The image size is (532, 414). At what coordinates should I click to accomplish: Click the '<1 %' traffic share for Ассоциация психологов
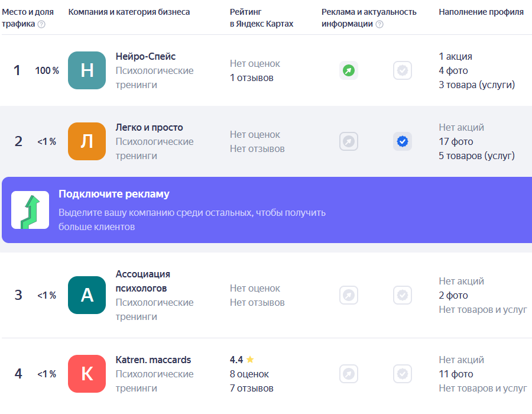(x=47, y=295)
